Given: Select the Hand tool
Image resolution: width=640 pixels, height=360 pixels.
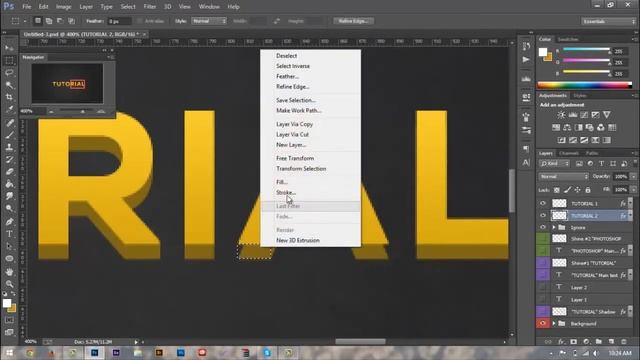Looking at the screenshot, I should (9, 271).
